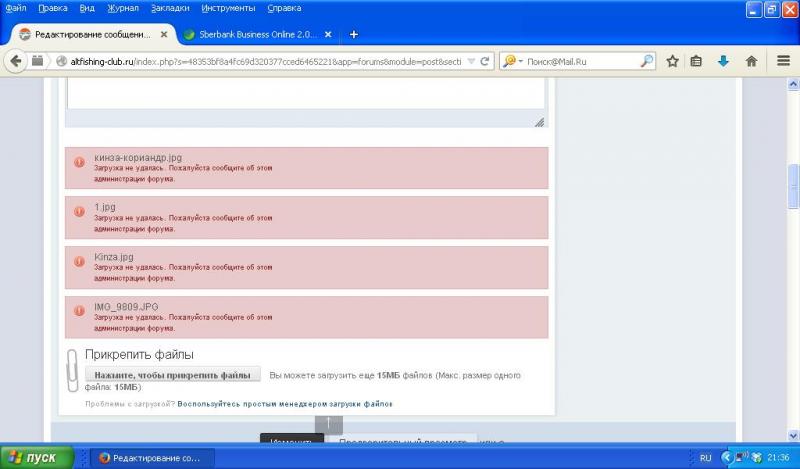Open the search engine selector dropdown

click(512, 60)
